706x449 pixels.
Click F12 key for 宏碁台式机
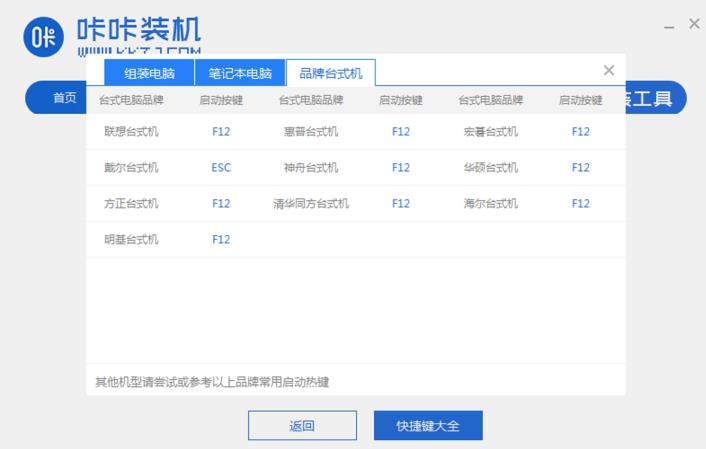click(580, 132)
